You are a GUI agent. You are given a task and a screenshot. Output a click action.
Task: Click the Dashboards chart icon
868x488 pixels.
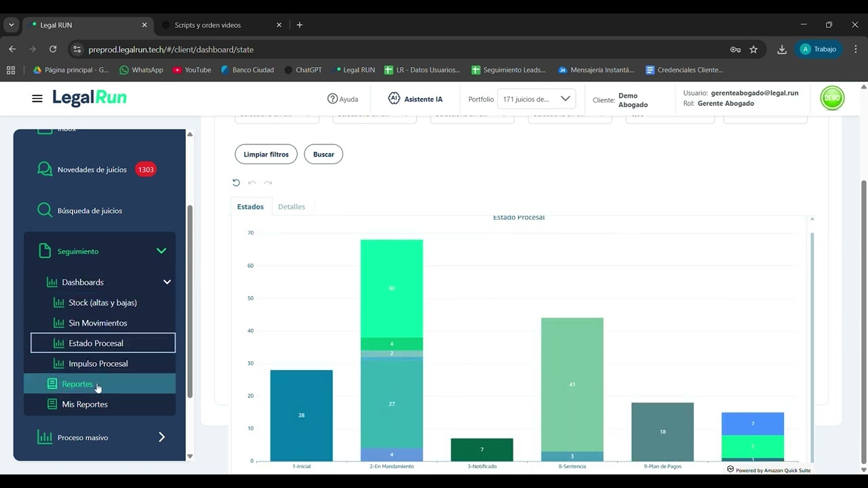51,282
